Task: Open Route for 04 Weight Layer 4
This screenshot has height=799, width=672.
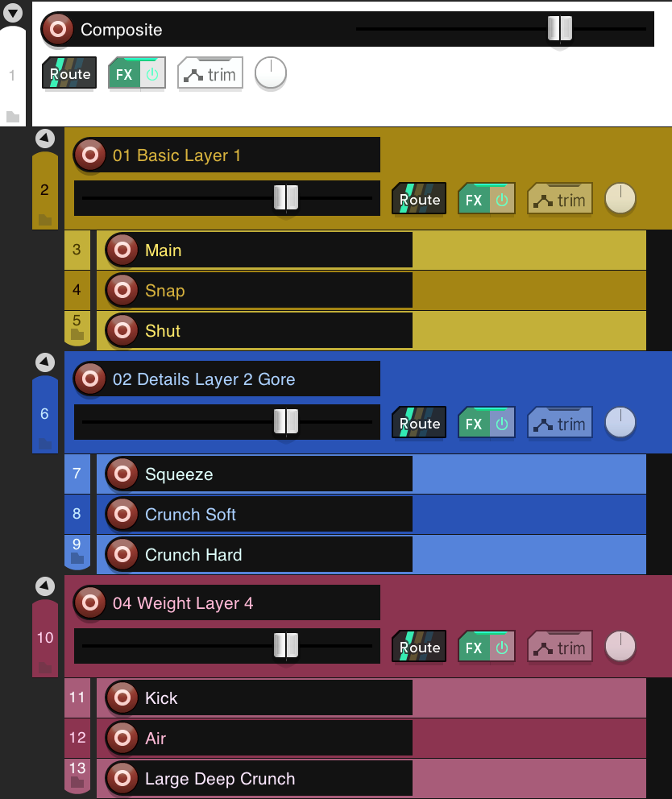Action: click(x=419, y=647)
